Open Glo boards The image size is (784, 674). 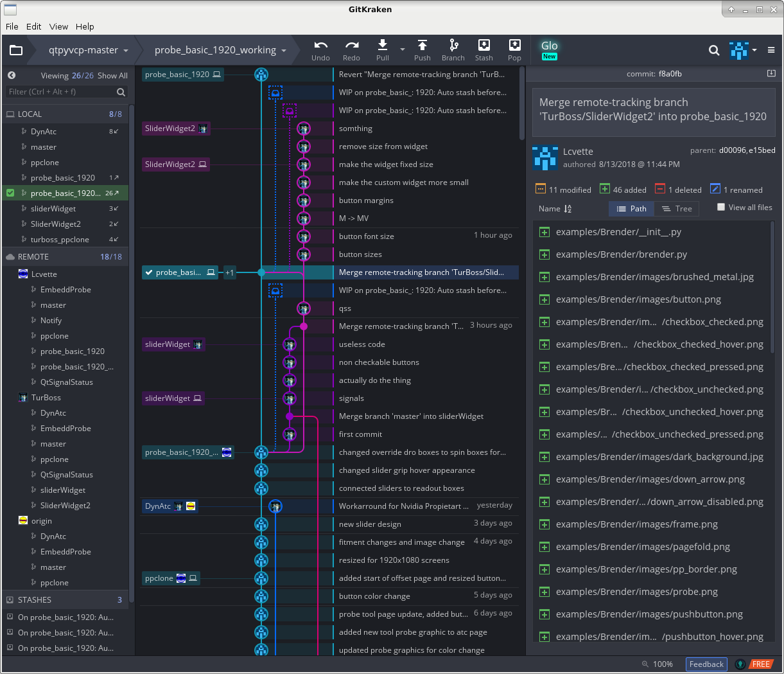(549, 49)
